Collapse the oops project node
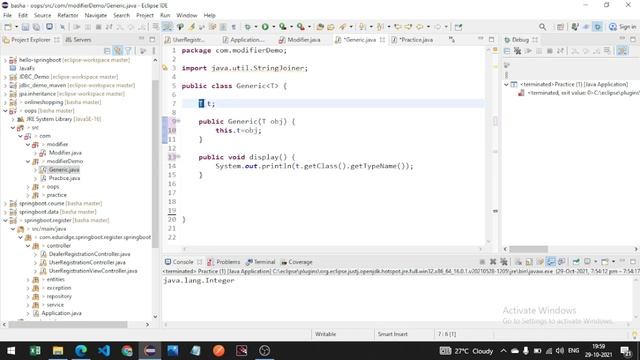The height and width of the screenshot is (360, 640). pyautogui.click(x=5, y=111)
